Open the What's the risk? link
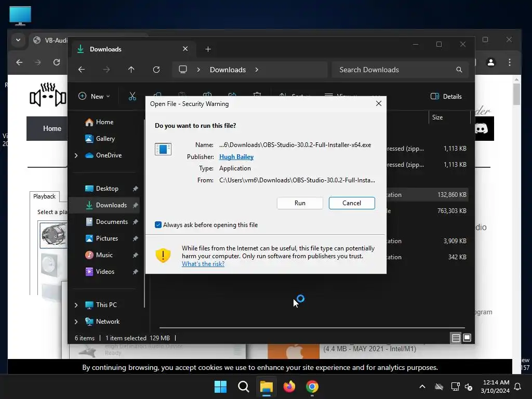532x399 pixels. click(203, 263)
